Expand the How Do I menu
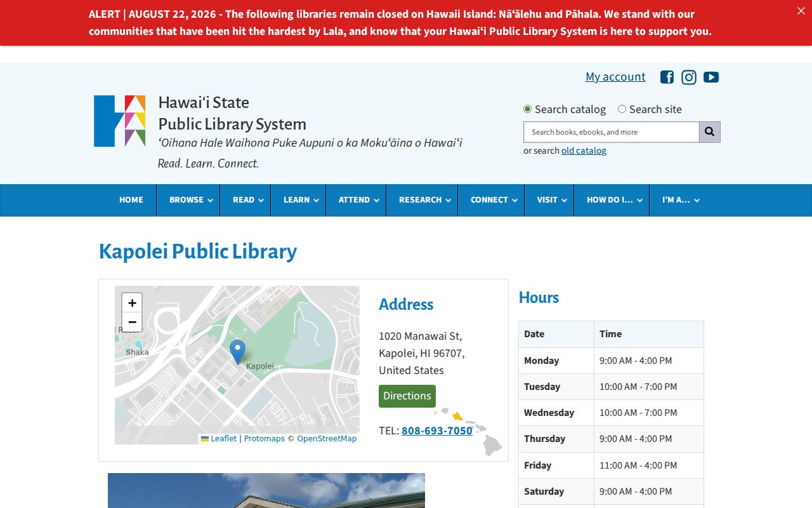The width and height of the screenshot is (812, 508). pyautogui.click(x=612, y=200)
